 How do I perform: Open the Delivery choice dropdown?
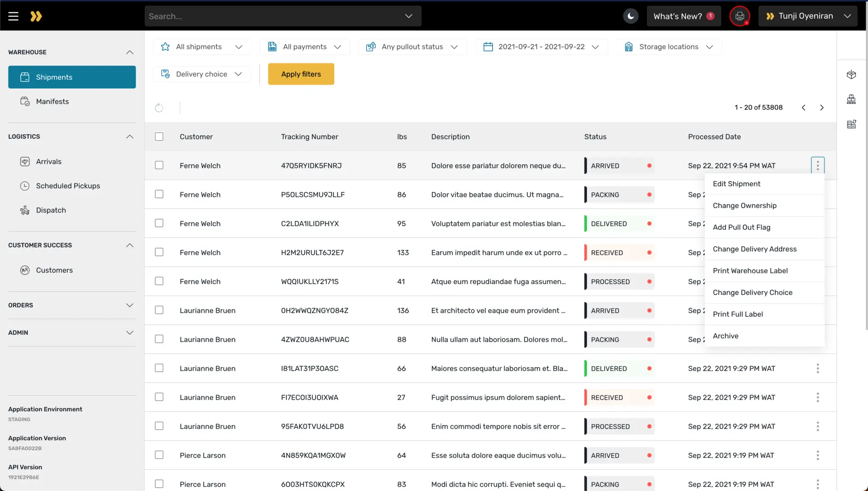202,74
